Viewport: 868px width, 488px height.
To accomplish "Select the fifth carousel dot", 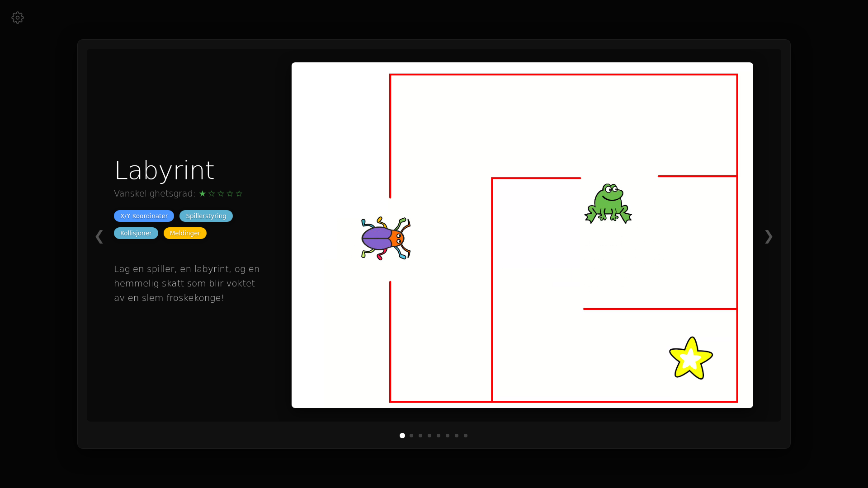I will click(439, 436).
